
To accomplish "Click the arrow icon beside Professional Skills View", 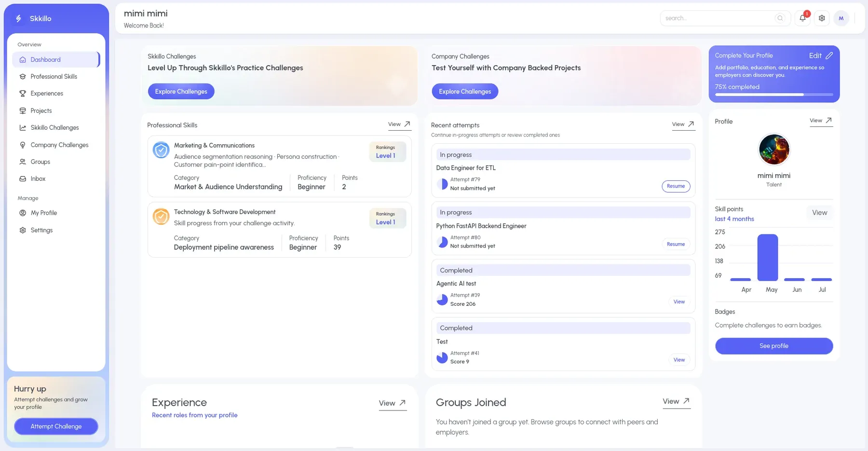I will (x=407, y=124).
